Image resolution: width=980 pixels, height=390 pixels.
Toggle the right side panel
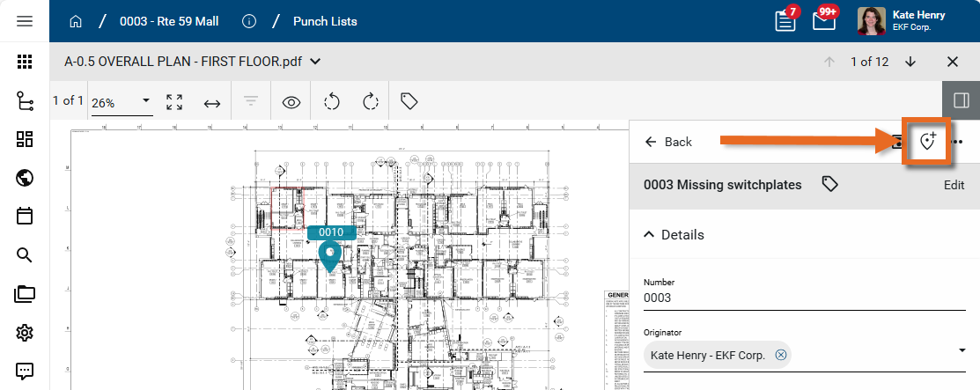tap(961, 101)
